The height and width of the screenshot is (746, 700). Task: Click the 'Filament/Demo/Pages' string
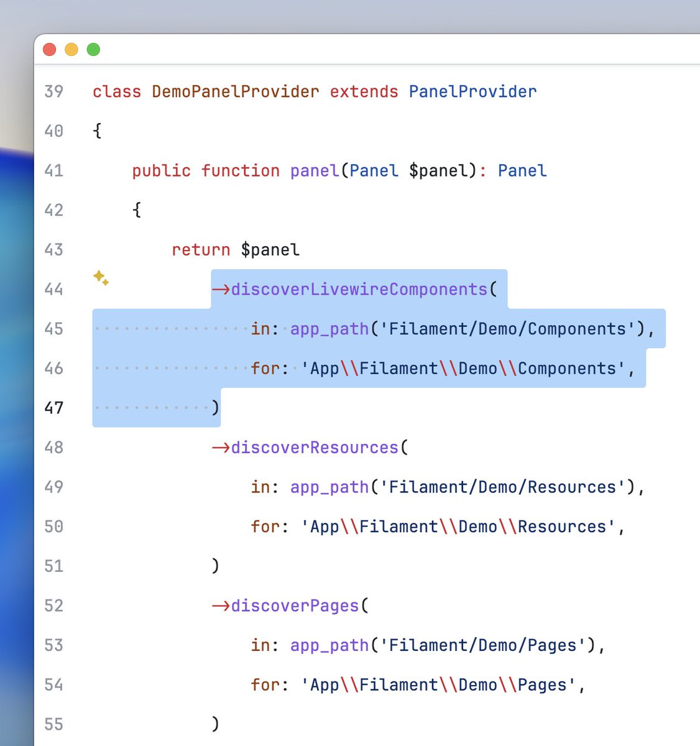tap(482, 645)
